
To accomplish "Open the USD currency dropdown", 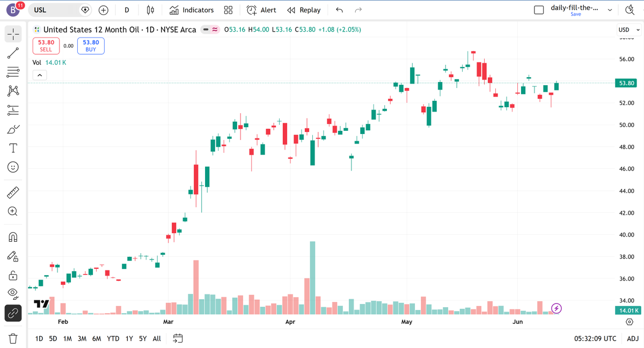I will tap(629, 29).
